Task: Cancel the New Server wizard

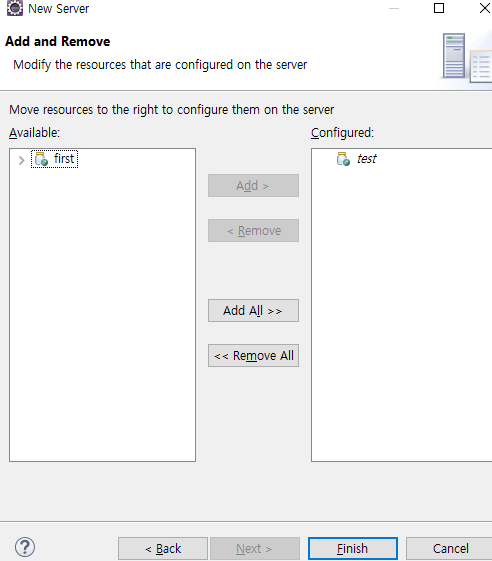Action: (x=450, y=548)
